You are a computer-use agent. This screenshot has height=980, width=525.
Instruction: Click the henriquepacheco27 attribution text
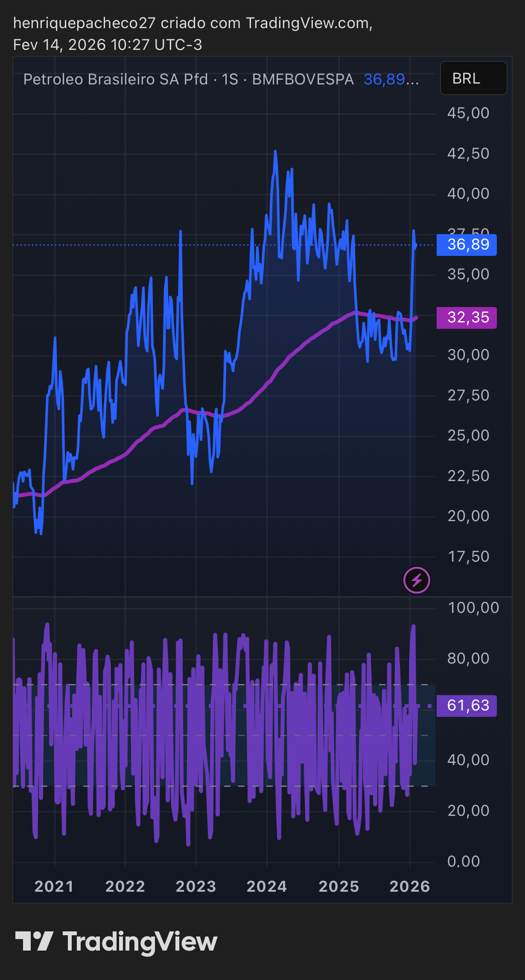point(84,23)
